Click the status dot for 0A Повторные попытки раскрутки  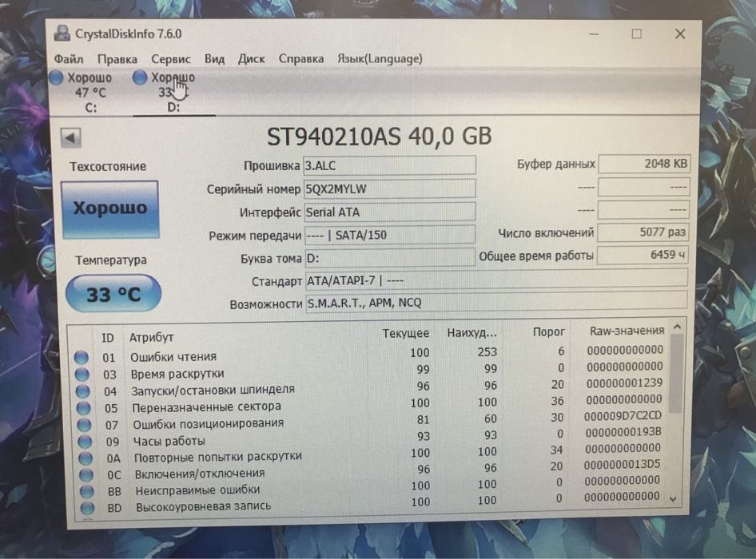(86, 458)
